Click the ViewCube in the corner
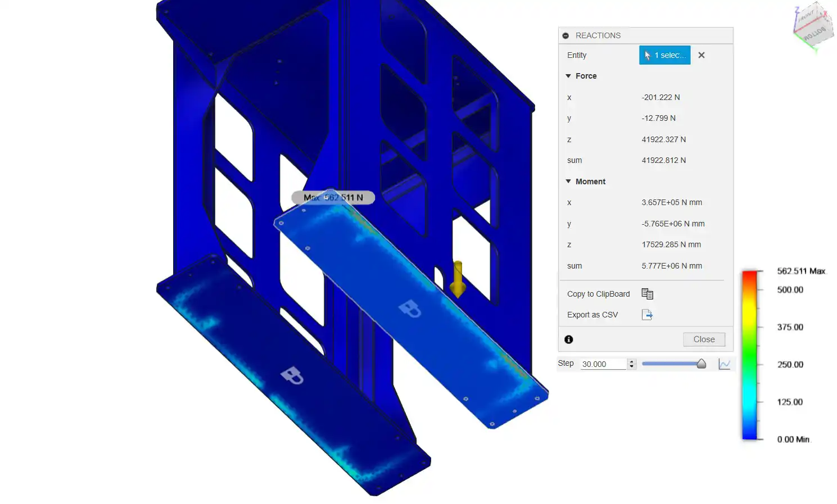The image size is (837, 504). (812, 25)
